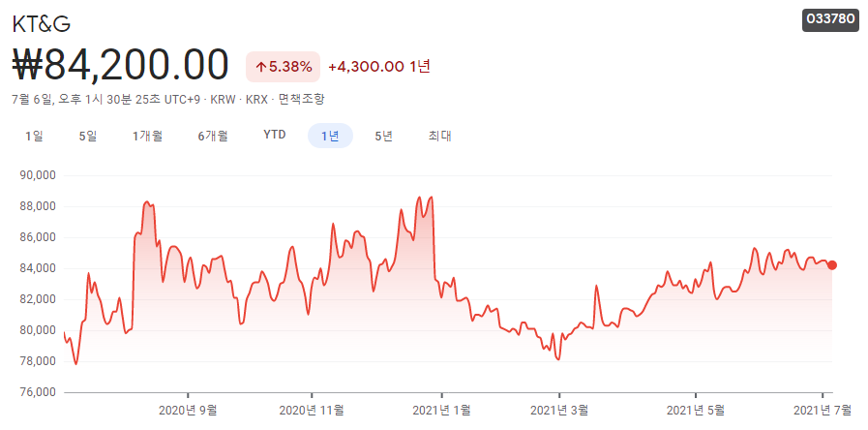Click the 5.38% change badge

[283, 67]
